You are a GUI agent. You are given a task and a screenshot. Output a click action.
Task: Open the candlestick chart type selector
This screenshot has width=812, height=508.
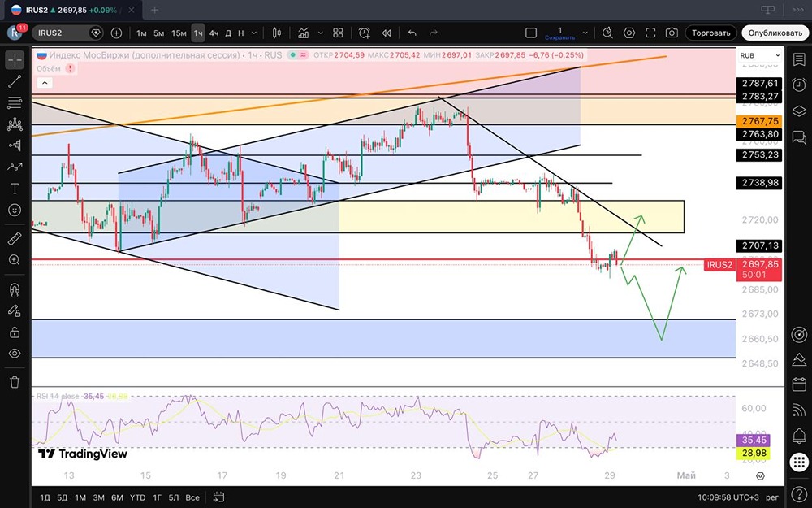[x=277, y=33]
